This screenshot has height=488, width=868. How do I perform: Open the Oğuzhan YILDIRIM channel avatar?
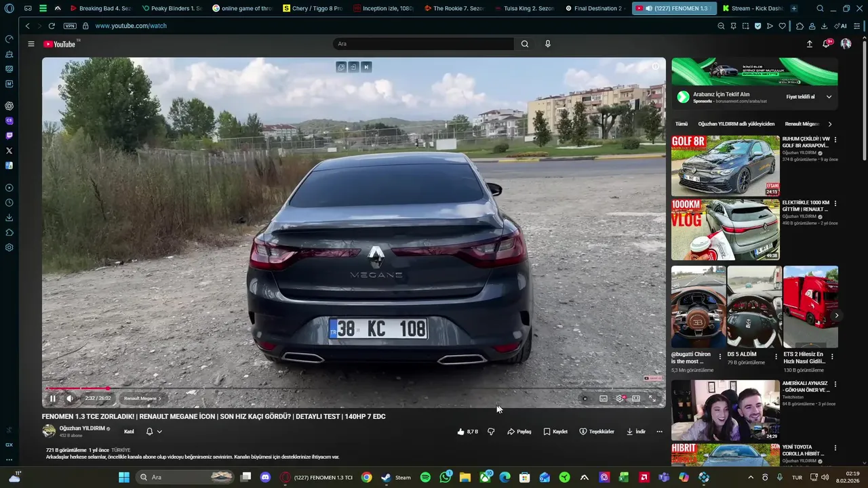coord(49,431)
